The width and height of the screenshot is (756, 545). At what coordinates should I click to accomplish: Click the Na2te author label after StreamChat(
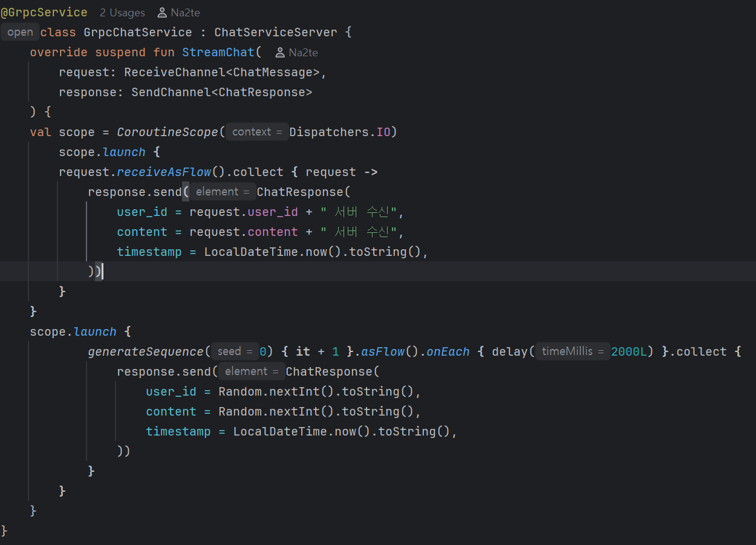point(303,53)
